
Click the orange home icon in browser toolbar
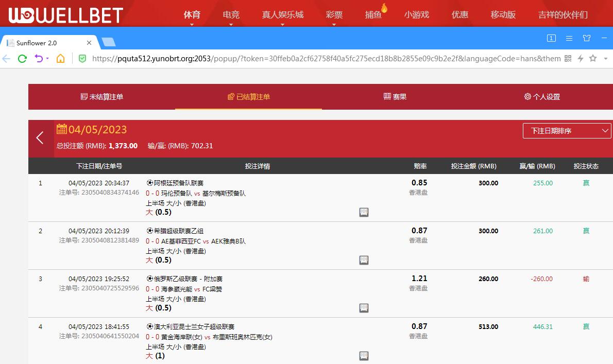pyautogui.click(x=61, y=59)
